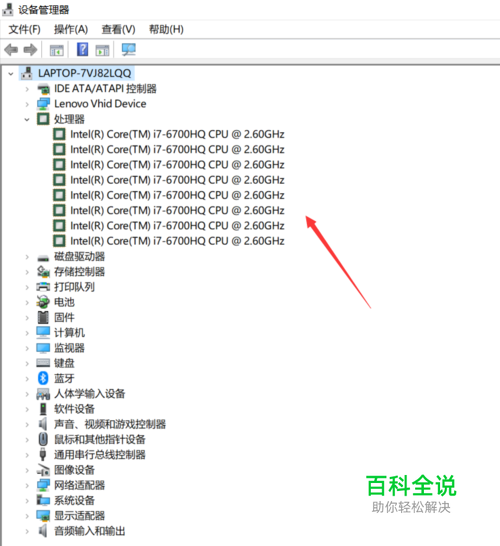Select the 通用串行总线控制器 tree label
Viewport: 500px width, 546px height.
coord(100,454)
